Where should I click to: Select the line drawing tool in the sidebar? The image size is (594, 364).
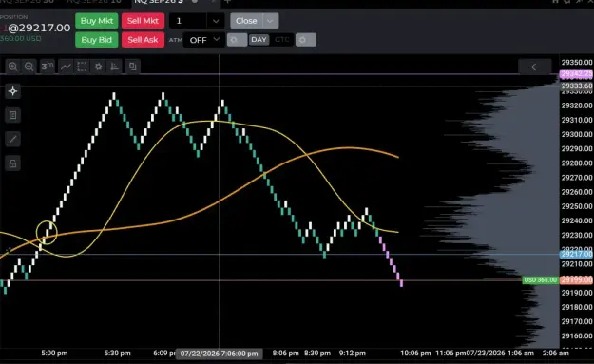(13, 139)
